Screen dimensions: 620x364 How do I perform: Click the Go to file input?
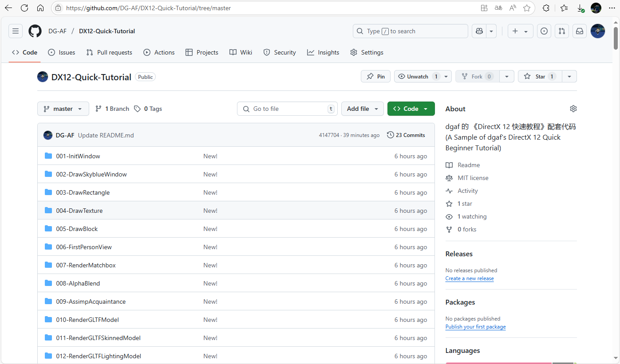coord(288,109)
